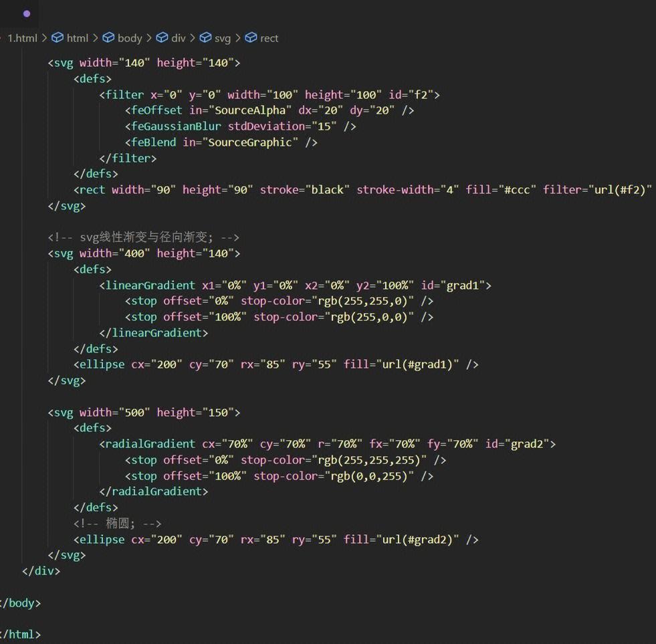The width and height of the screenshot is (656, 644).
Task: Expand breadcrumb chevron after svg
Action: coord(237,38)
